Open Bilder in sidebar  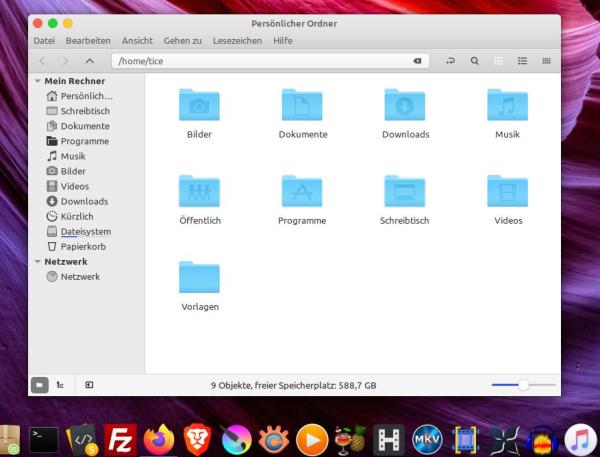pos(66,171)
